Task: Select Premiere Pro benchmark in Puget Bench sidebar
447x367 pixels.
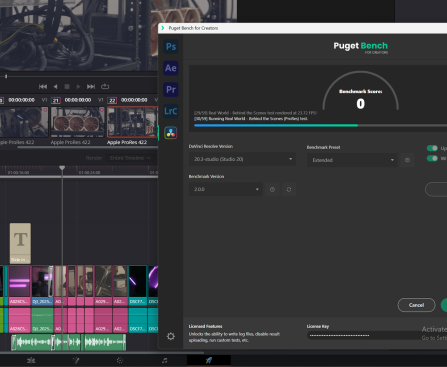Action: [x=171, y=89]
